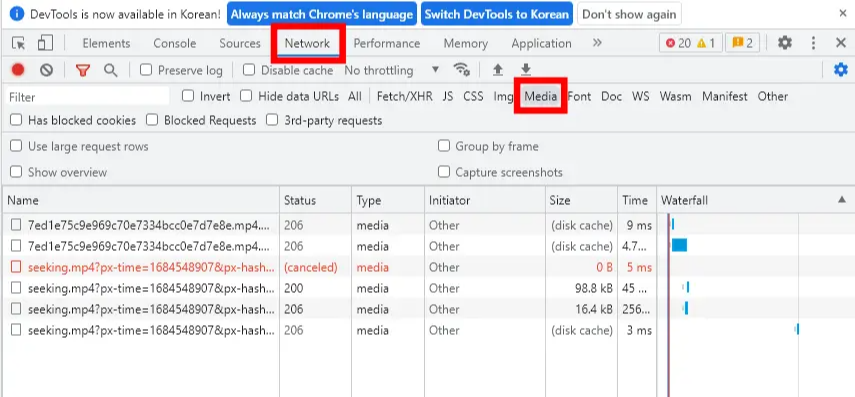855x397 pixels.
Task: Switch to the Elements tab
Action: [106, 44]
